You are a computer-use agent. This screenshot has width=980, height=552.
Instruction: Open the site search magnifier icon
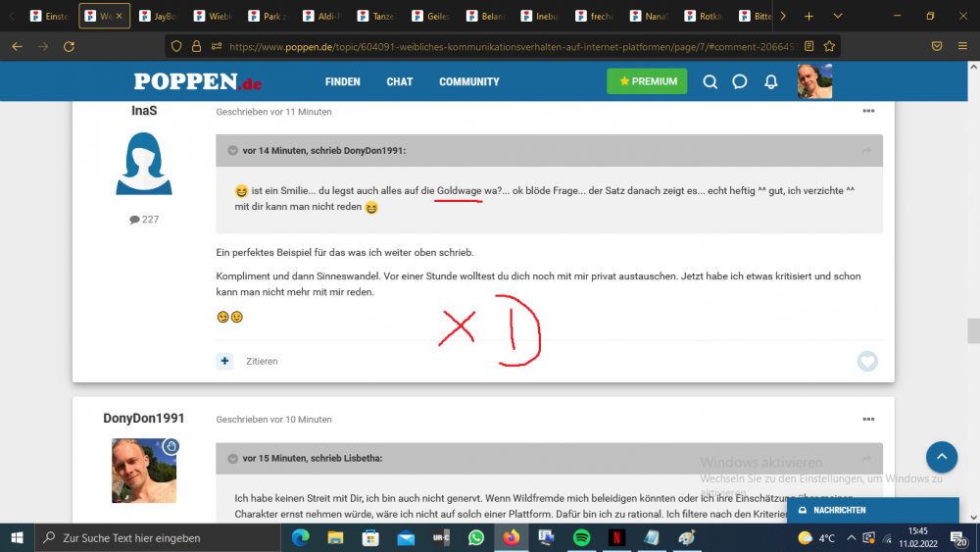click(x=710, y=81)
